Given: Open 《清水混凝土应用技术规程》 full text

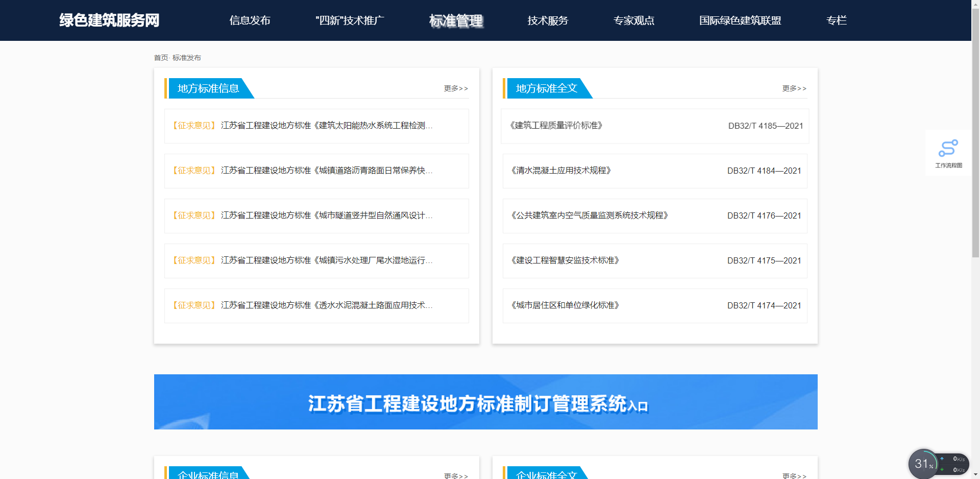Looking at the screenshot, I should pyautogui.click(x=561, y=171).
